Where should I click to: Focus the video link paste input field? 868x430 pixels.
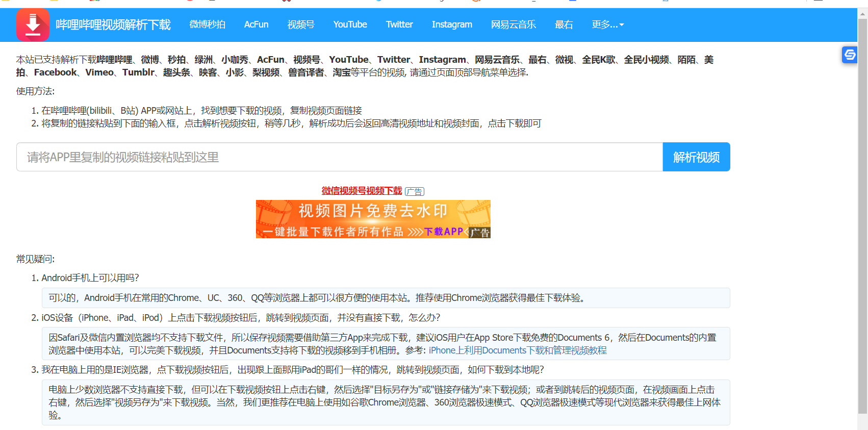pos(339,157)
